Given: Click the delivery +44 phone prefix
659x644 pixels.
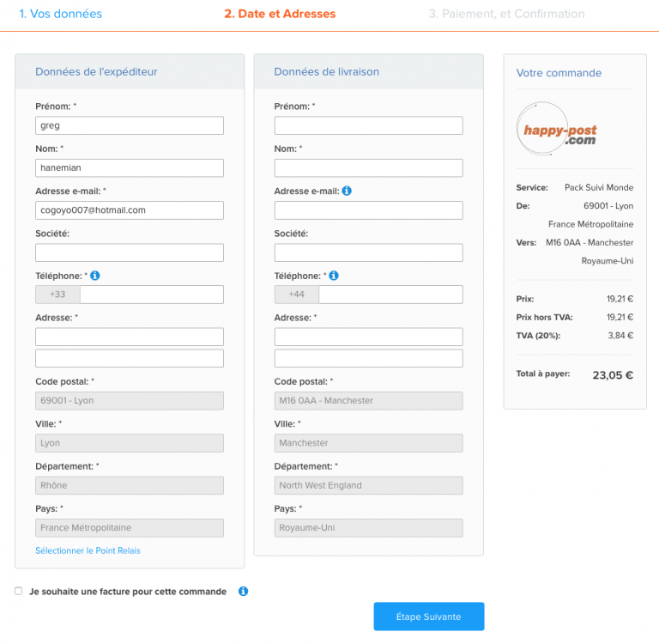Looking at the screenshot, I should 296,295.
